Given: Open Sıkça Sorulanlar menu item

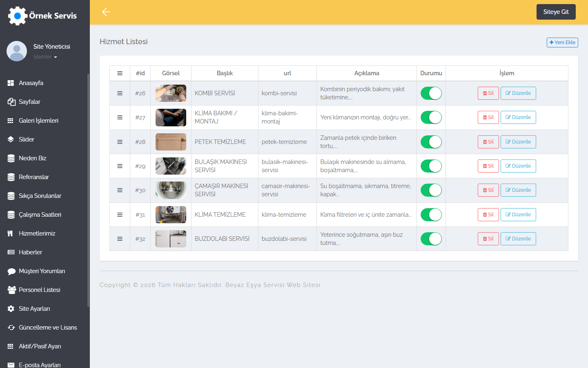Looking at the screenshot, I should [40, 196].
